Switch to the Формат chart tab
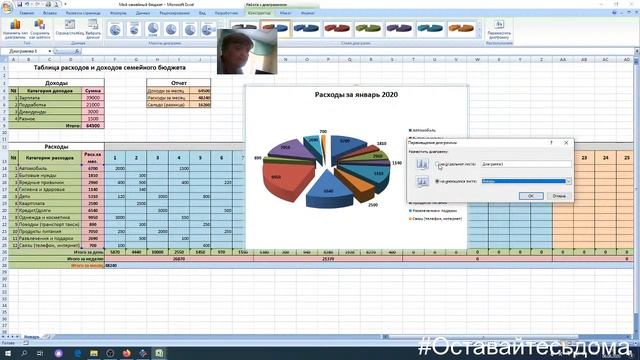This screenshot has height=360, width=640. [307, 13]
